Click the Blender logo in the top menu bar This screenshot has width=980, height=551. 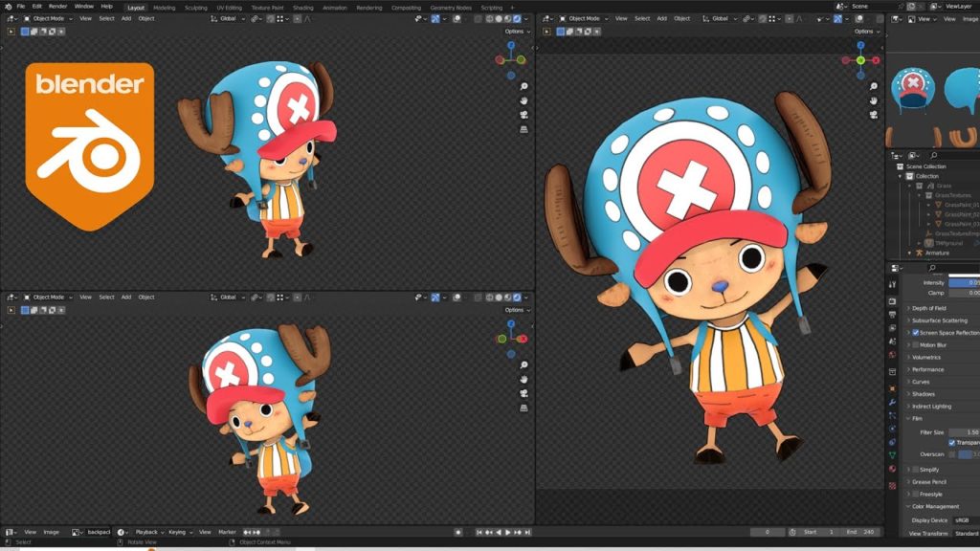(x=6, y=6)
